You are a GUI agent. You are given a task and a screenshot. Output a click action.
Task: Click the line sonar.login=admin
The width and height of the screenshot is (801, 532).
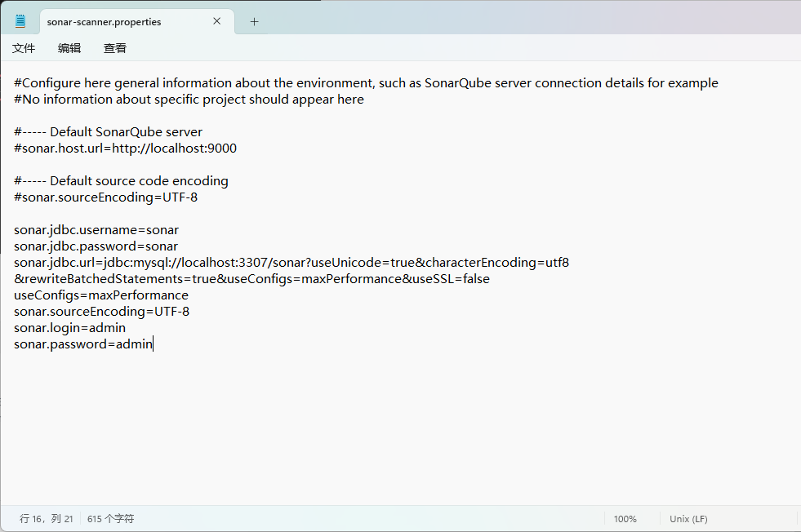pos(69,328)
